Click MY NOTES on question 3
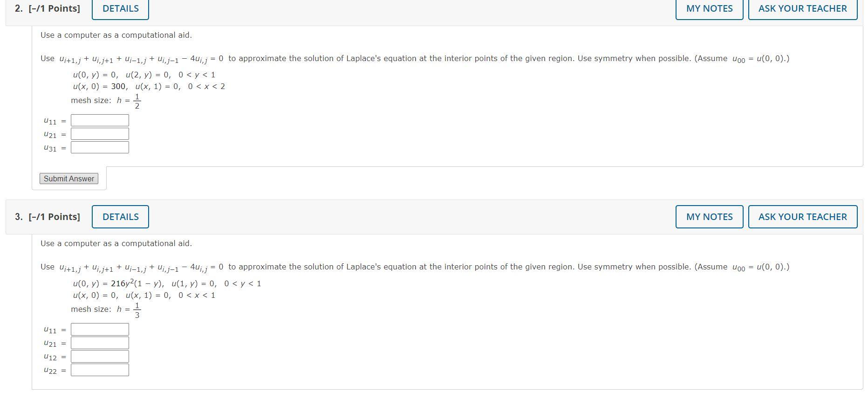Viewport: 868px width, 406px height. tap(709, 216)
